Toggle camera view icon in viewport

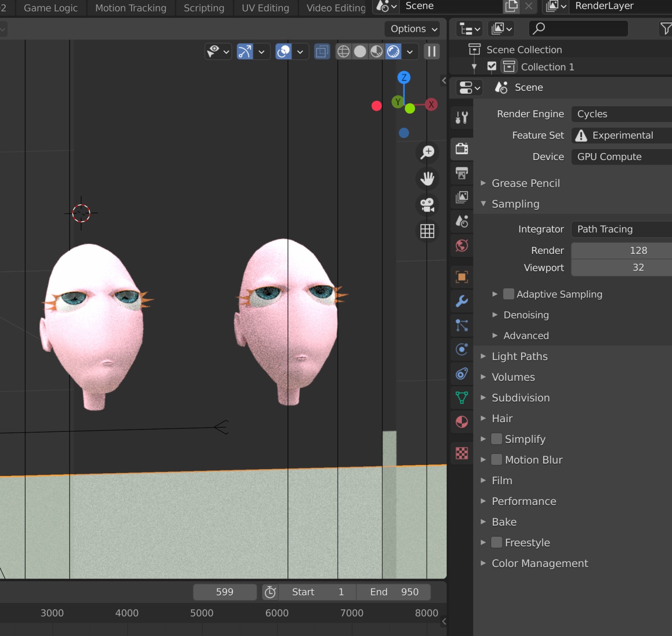click(427, 205)
